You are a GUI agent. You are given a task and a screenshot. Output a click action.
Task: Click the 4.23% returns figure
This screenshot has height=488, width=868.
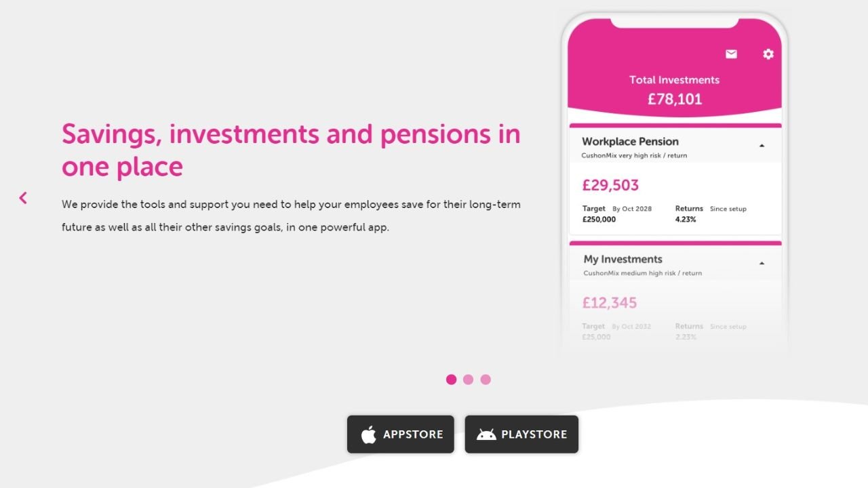point(686,220)
